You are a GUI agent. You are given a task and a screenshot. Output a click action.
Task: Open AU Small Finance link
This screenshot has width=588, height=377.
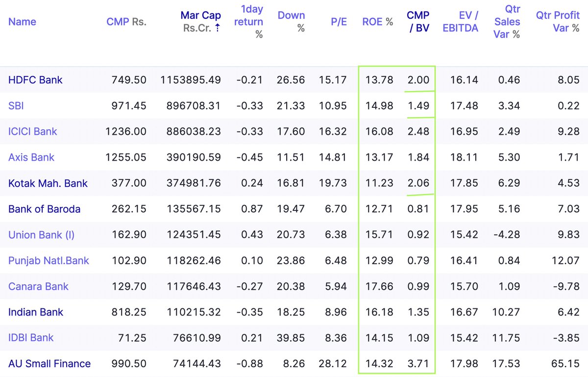49,364
